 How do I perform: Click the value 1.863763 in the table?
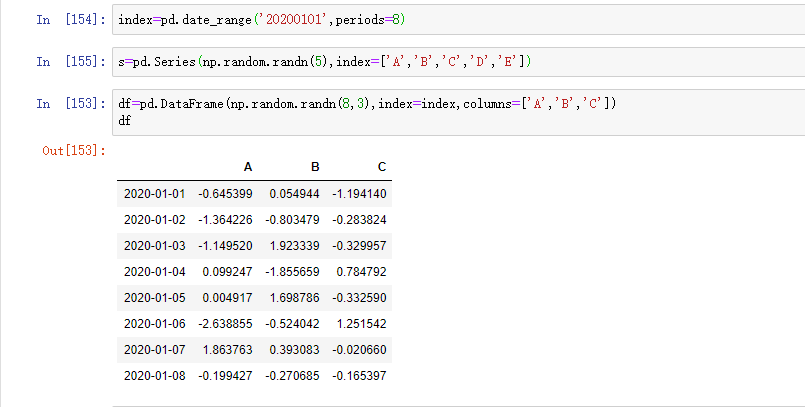point(227,348)
